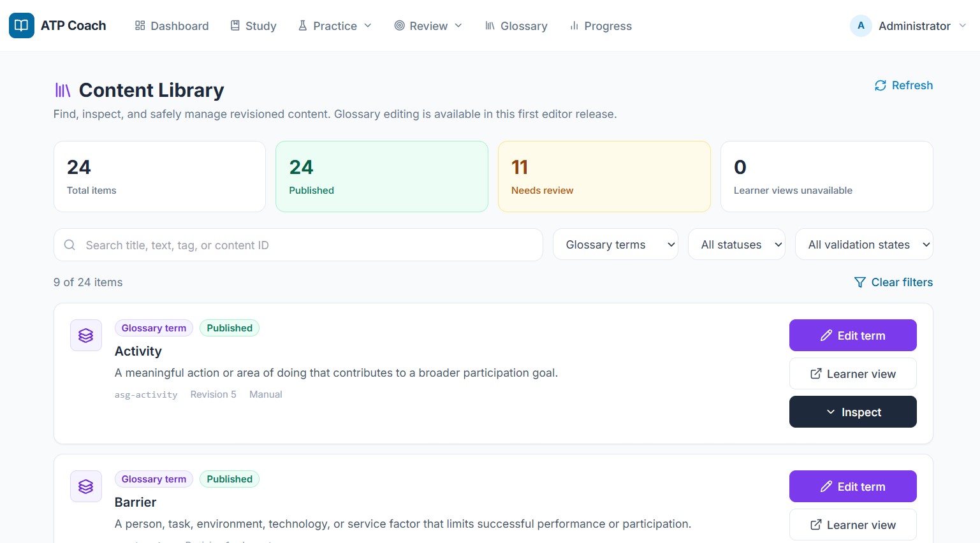Open the Glossary terms content type dropdown

coord(615,245)
